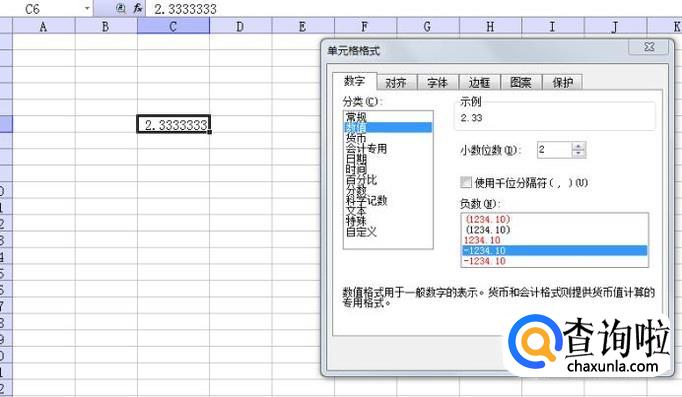Image resolution: width=682 pixels, height=397 pixels.
Task: Select 会计专用 category
Action: pyautogui.click(x=366, y=149)
